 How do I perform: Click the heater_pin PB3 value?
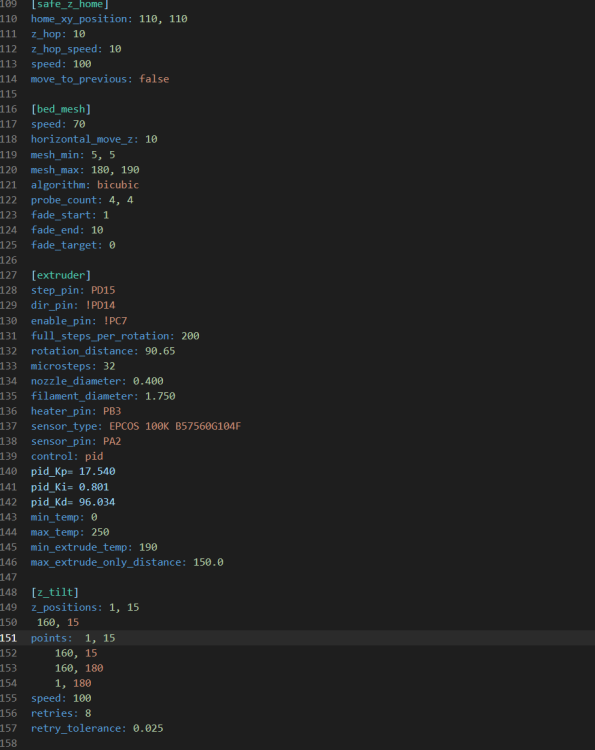[112, 411]
